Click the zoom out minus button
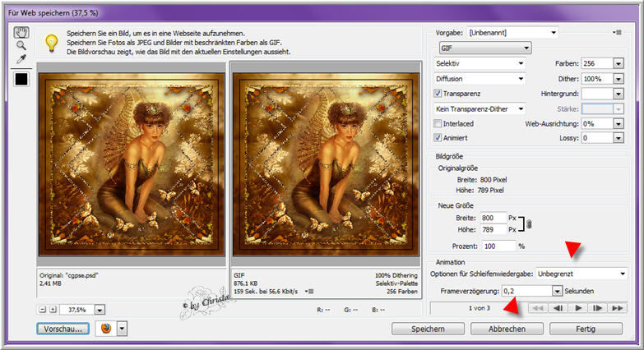This screenshot has height=350, width=644. [43, 310]
